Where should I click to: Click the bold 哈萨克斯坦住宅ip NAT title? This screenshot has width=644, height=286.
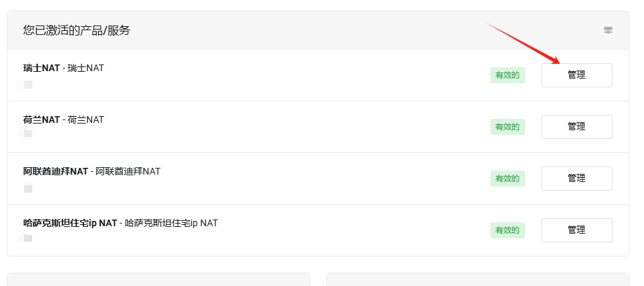point(70,223)
